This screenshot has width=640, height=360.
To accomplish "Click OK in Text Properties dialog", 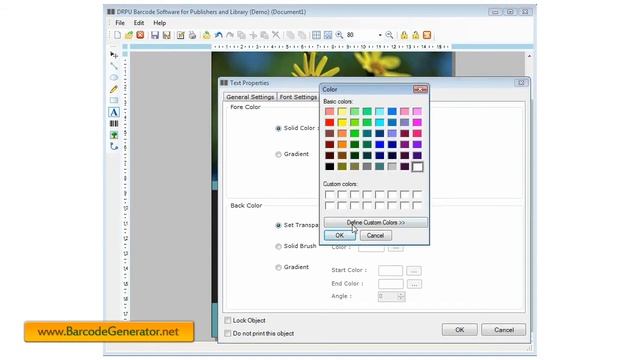I will pyautogui.click(x=460, y=330).
